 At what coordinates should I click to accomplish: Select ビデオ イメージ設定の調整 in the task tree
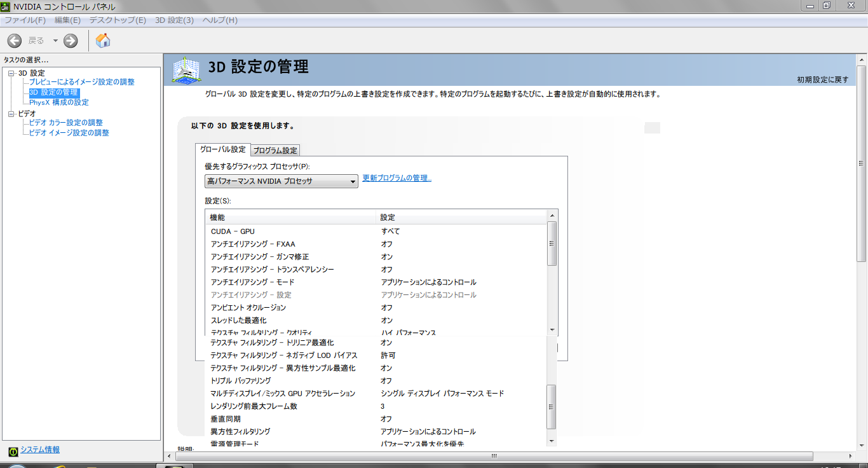69,133
